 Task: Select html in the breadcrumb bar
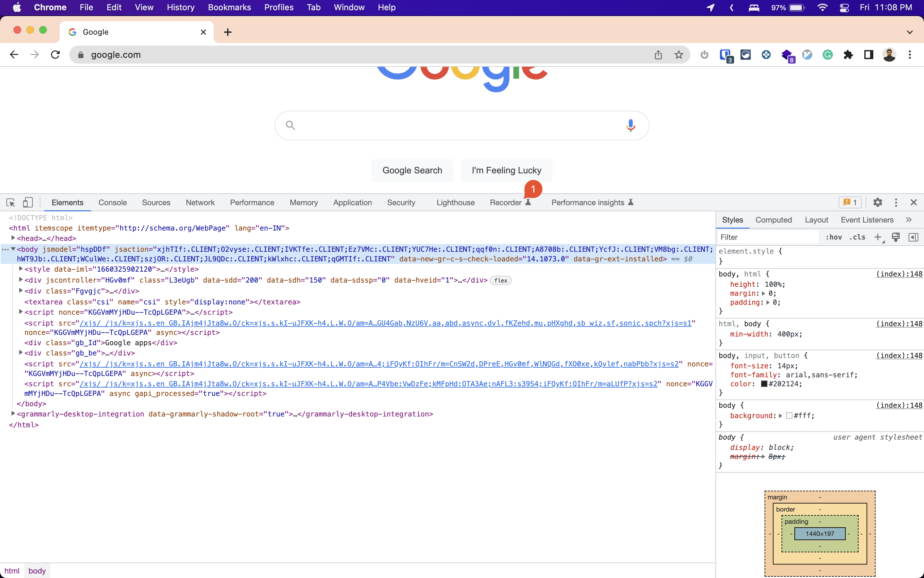coord(12,571)
